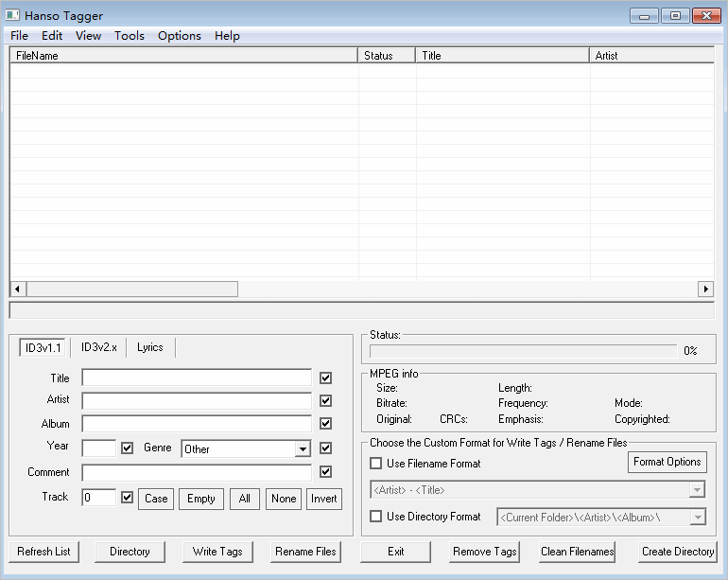Click the Track number field

99,498
